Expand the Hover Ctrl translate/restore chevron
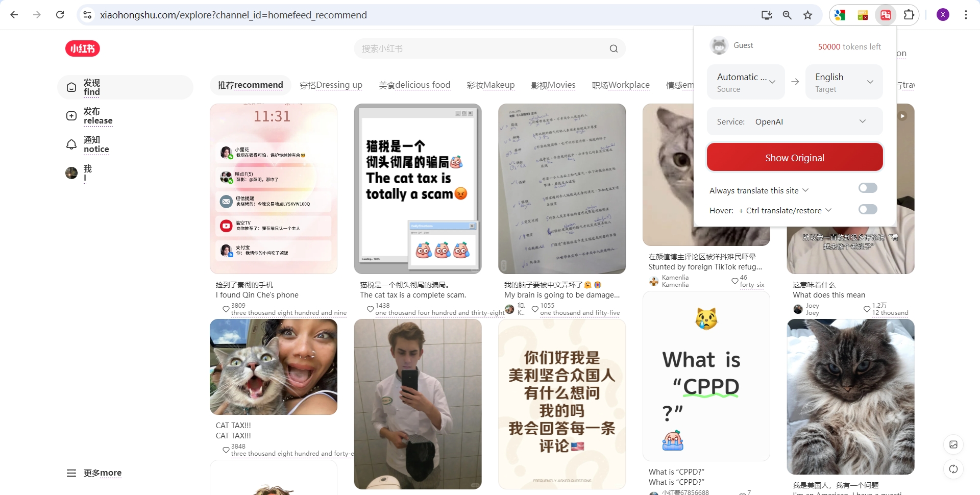 click(828, 210)
